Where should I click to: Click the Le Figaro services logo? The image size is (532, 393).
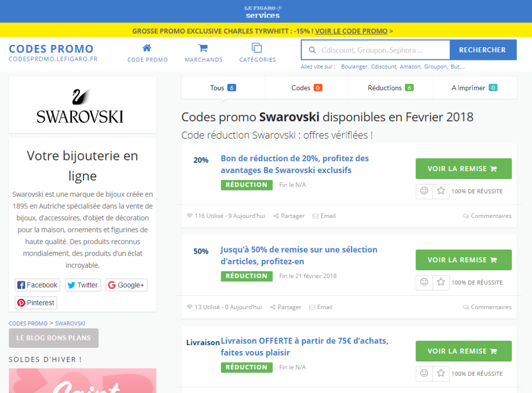coord(263,12)
